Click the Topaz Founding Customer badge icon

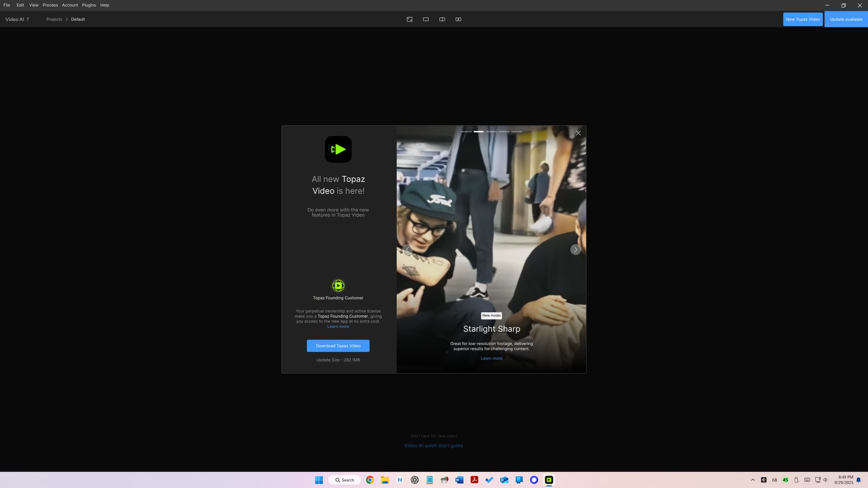coord(338,285)
